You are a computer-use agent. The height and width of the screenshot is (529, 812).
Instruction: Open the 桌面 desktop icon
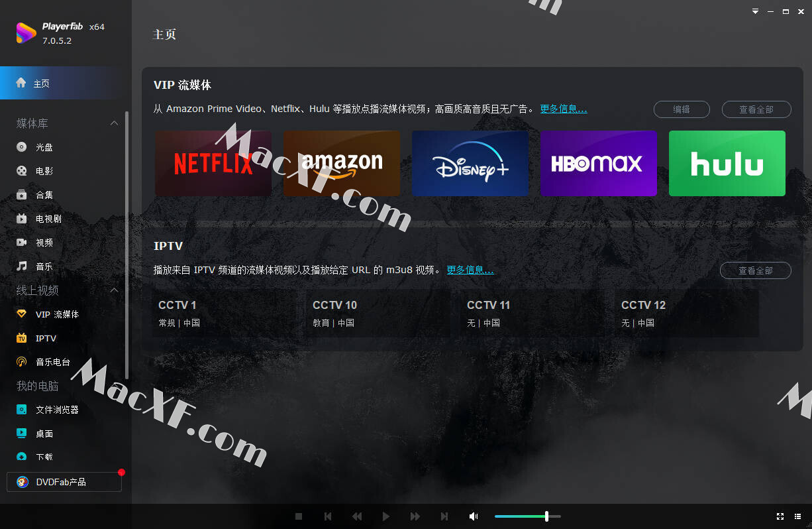click(x=22, y=434)
